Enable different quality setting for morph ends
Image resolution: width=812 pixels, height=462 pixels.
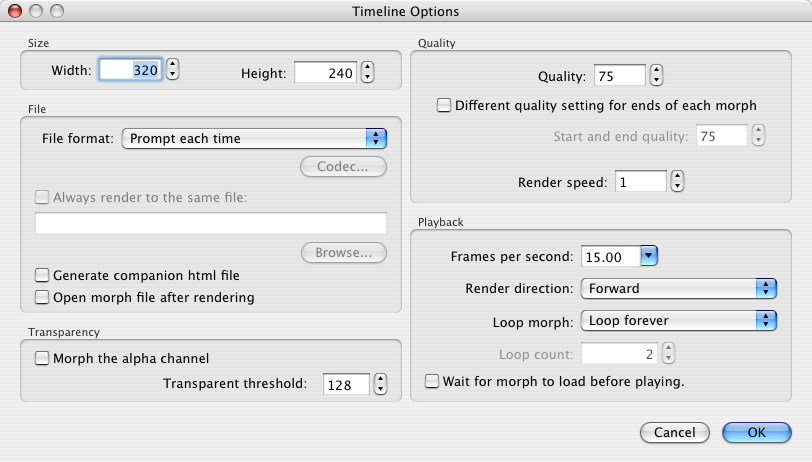click(x=444, y=105)
